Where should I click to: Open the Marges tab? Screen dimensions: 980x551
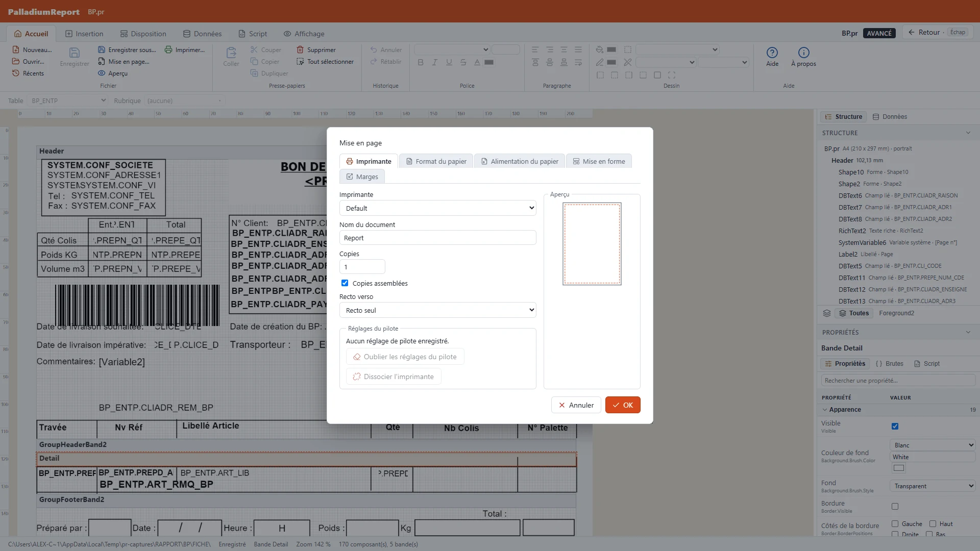click(362, 177)
